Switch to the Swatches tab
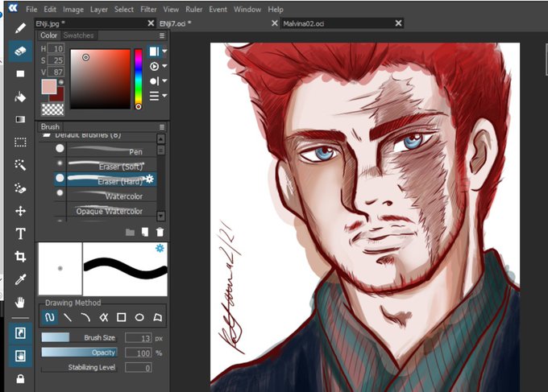The width and height of the screenshot is (548, 392). point(79,35)
